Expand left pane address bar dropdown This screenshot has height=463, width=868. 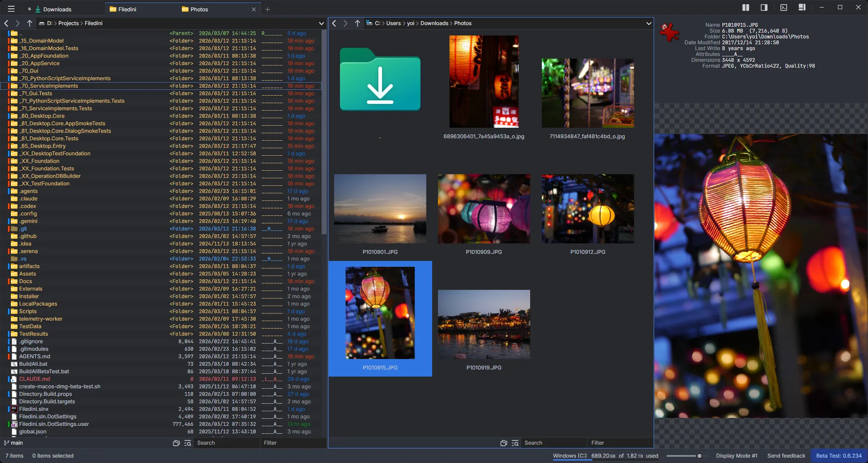click(321, 23)
